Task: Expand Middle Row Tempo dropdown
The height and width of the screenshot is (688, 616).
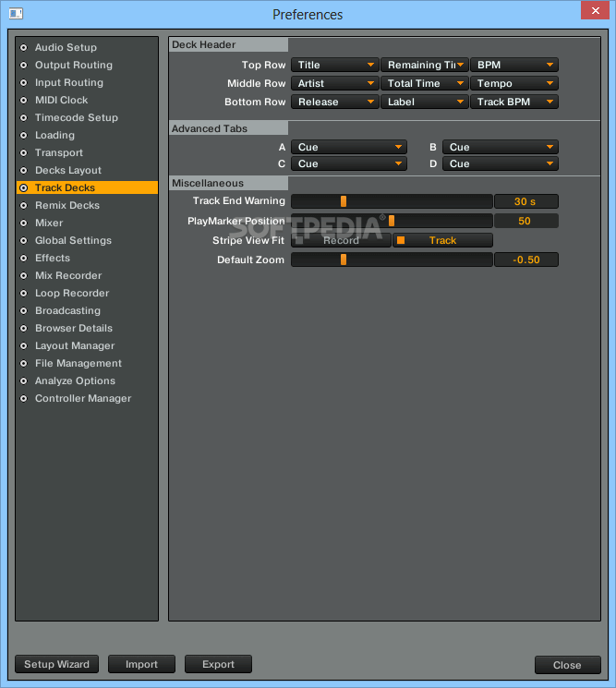Action: 514,83
